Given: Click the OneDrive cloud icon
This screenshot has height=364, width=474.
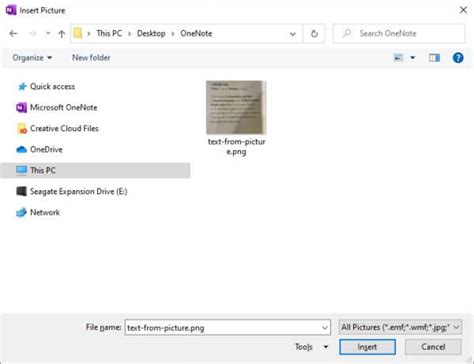Looking at the screenshot, I should tap(21, 150).
